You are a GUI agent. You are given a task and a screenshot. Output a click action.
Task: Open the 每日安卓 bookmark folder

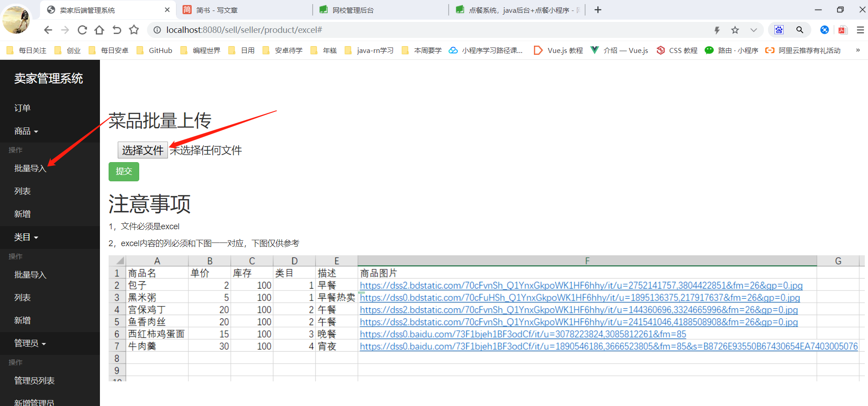coord(109,50)
